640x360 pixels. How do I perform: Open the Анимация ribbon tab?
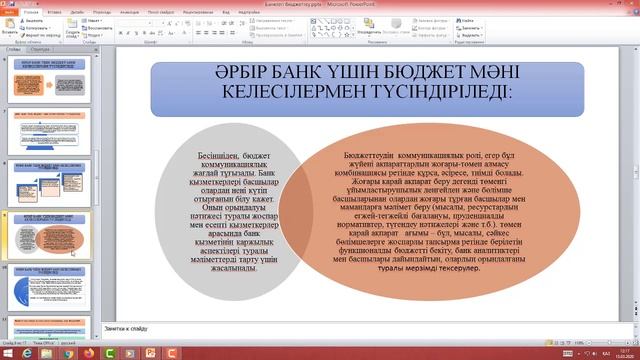[x=129, y=12]
